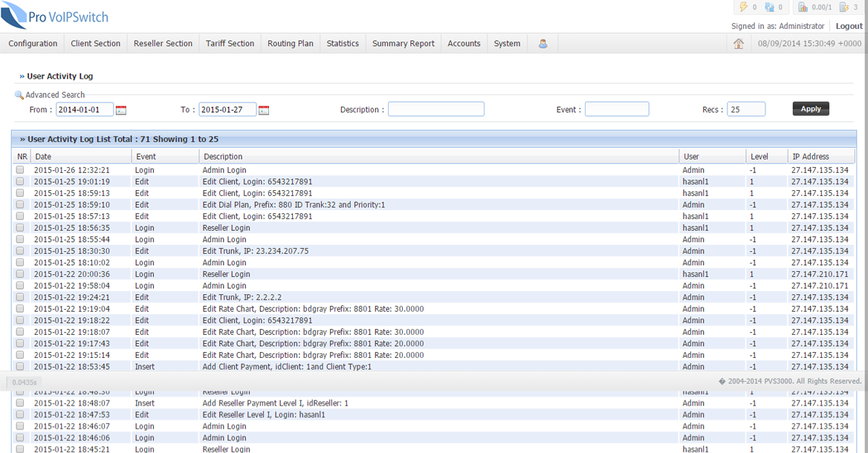
Task: Click the NR column header
Action: tap(22, 157)
